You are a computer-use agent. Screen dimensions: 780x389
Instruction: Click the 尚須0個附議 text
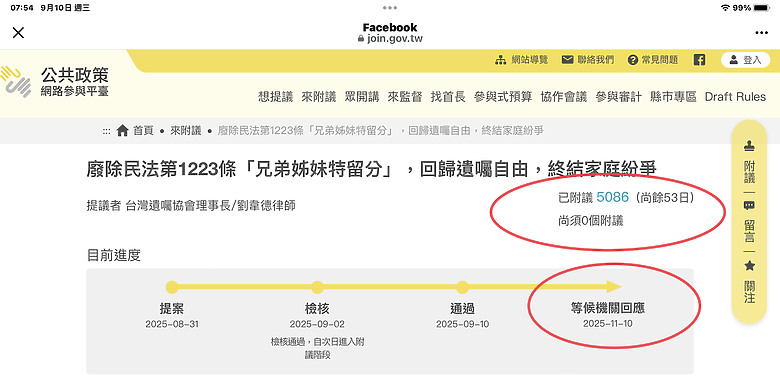(590, 221)
